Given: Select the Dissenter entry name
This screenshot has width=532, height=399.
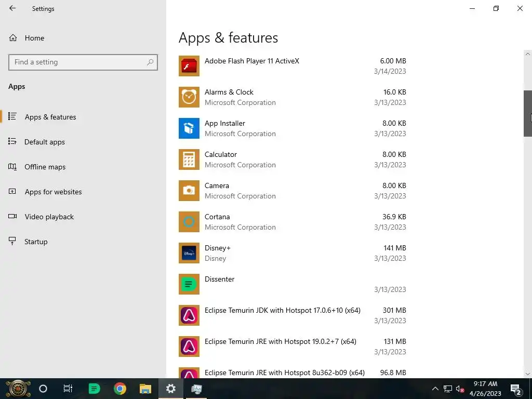Looking at the screenshot, I should coord(220,279).
